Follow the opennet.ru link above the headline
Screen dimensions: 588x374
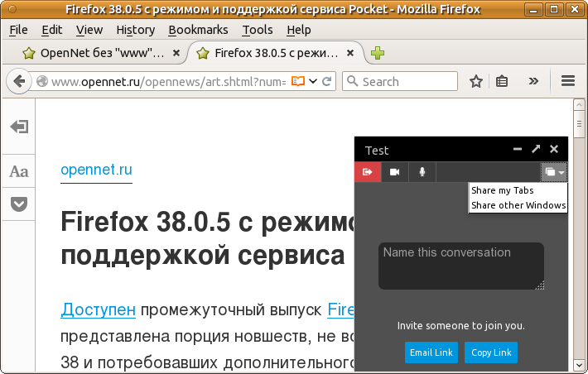coord(96,170)
